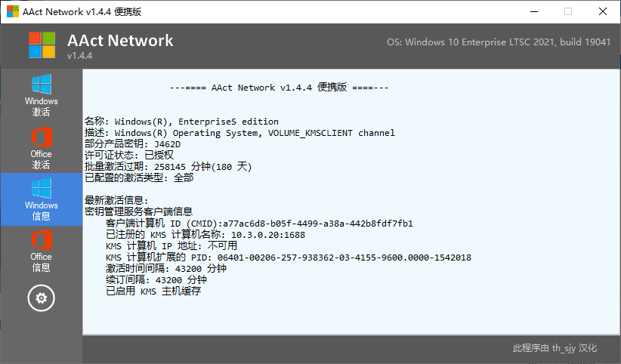
Task: Minimize the AAct Network window
Action: [x=533, y=11]
